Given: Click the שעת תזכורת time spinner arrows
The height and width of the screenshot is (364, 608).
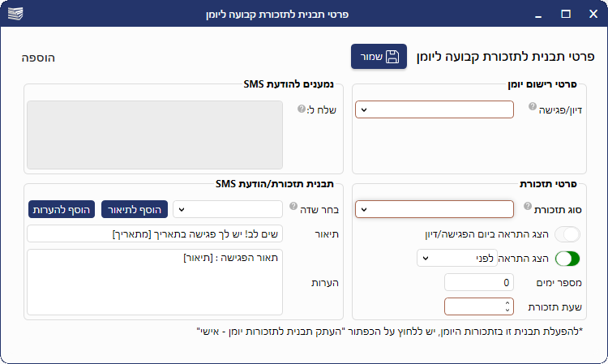Looking at the screenshot, I should [508, 306].
